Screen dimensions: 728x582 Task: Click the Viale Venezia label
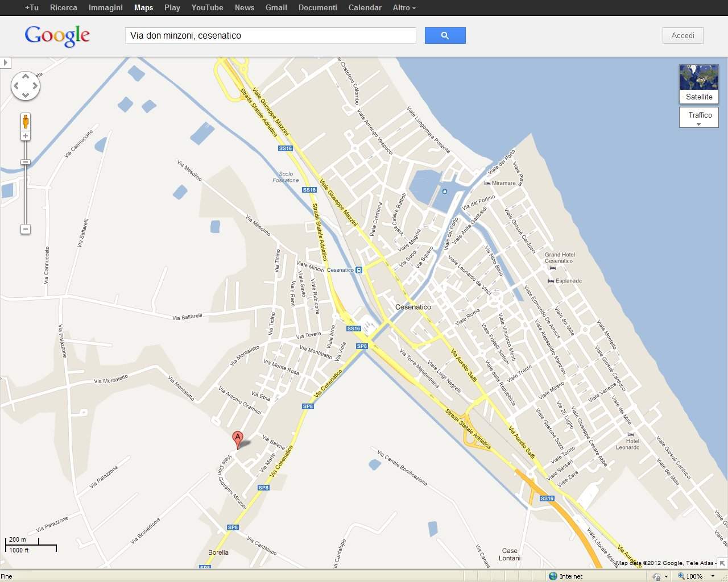coord(602,392)
